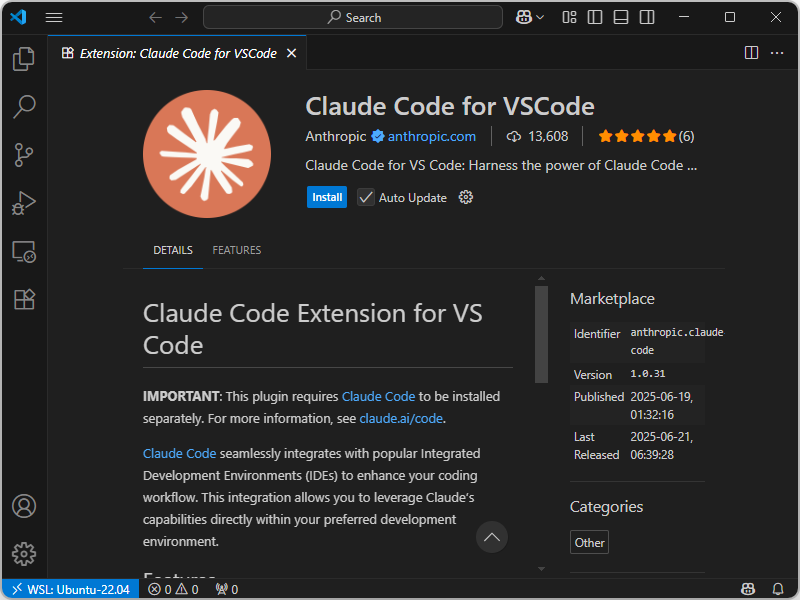The width and height of the screenshot is (800, 600).
Task: Enable the Auto Update checkbox
Action: pos(366,197)
